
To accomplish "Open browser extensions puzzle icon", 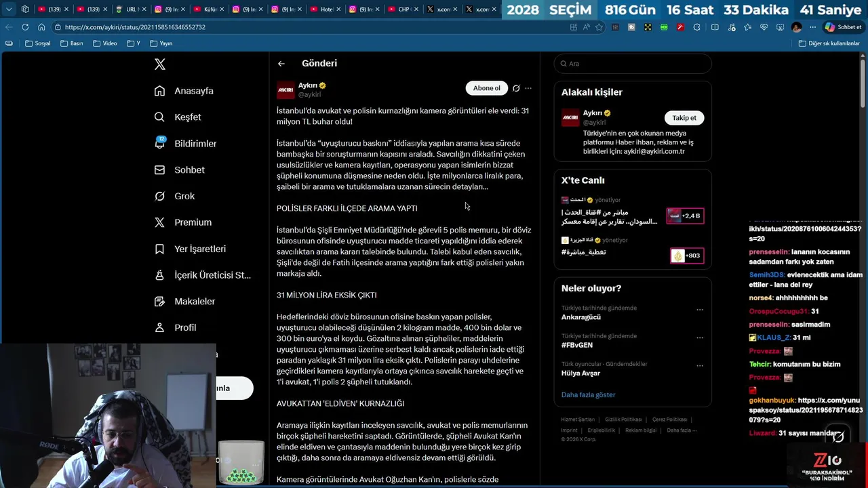I will click(x=696, y=27).
